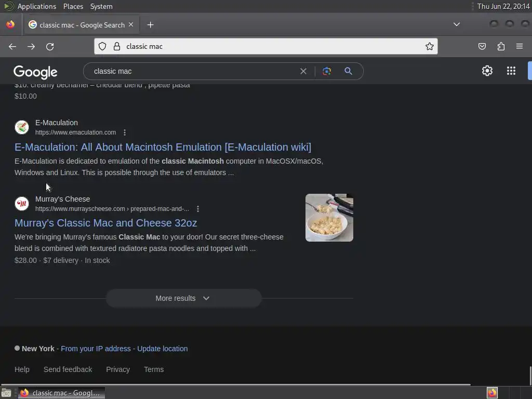The image size is (532, 399).
Task: Go forward to the next page
Action: [x=31, y=46]
